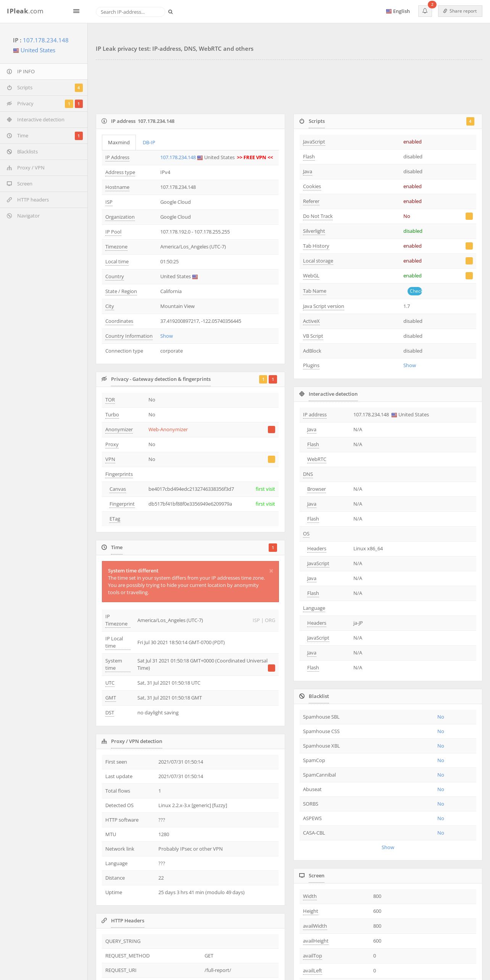Click the ja-JP language headers value
This screenshot has height=980, width=490.
click(358, 623)
